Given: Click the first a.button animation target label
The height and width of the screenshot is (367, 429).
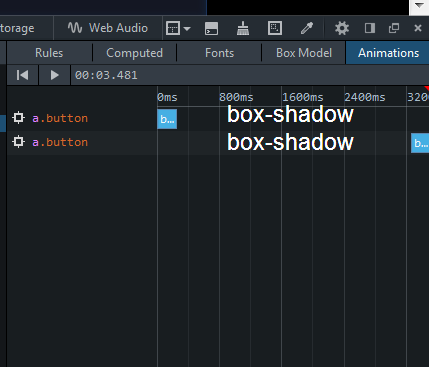Looking at the screenshot, I should coord(60,118).
